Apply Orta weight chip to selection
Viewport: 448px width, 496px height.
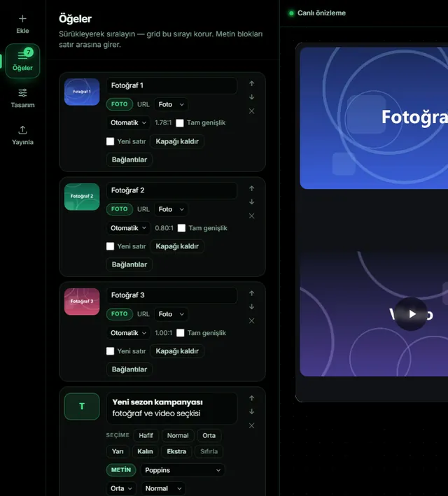coord(209,436)
